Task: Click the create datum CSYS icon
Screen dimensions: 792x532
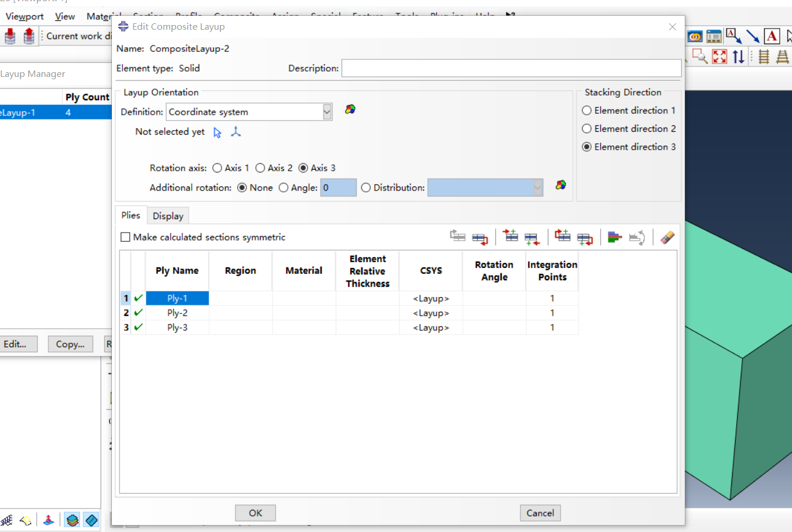Action: tap(236, 132)
